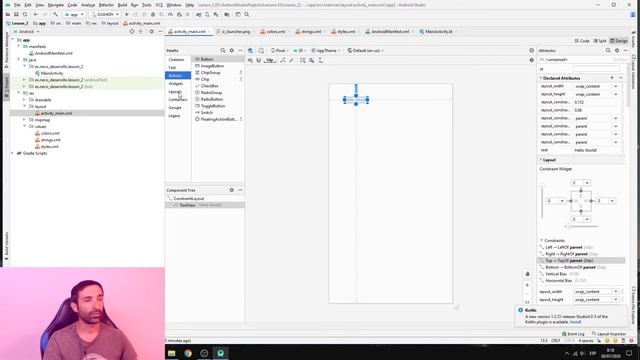Toggle orientation icon in design toolbar
Image resolution: width=640 pixels, height=360 pixels.
[x=261, y=51]
